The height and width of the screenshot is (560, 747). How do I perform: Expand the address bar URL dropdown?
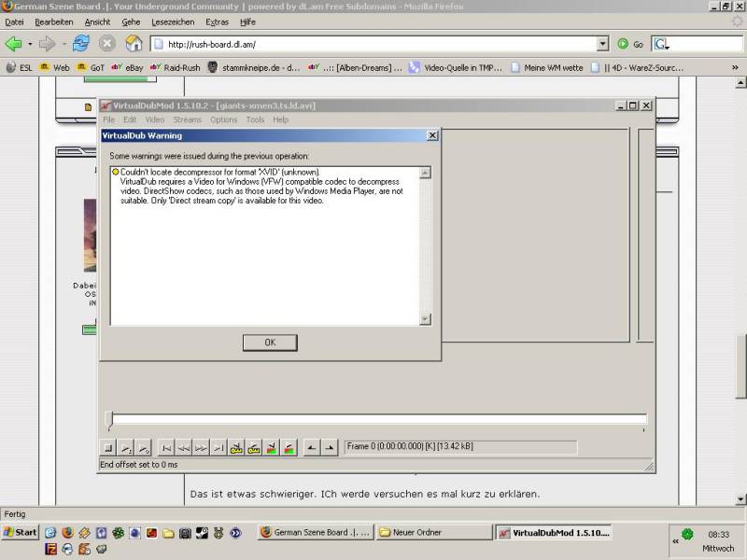pos(603,44)
